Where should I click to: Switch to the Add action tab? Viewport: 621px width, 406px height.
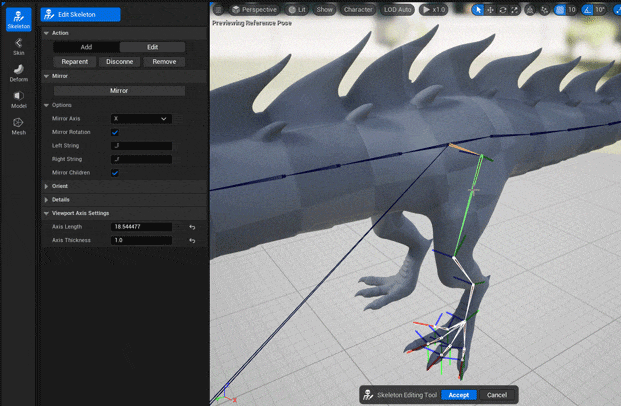click(x=86, y=47)
